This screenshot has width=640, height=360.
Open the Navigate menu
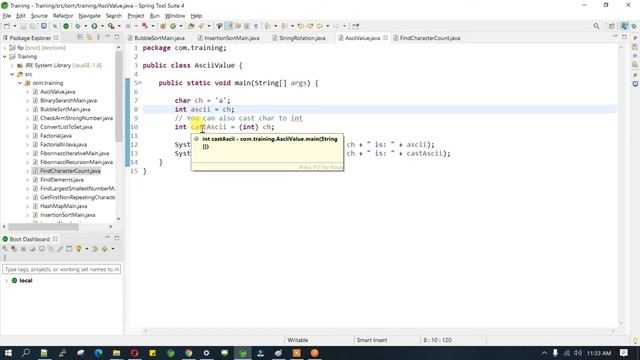click(x=89, y=16)
